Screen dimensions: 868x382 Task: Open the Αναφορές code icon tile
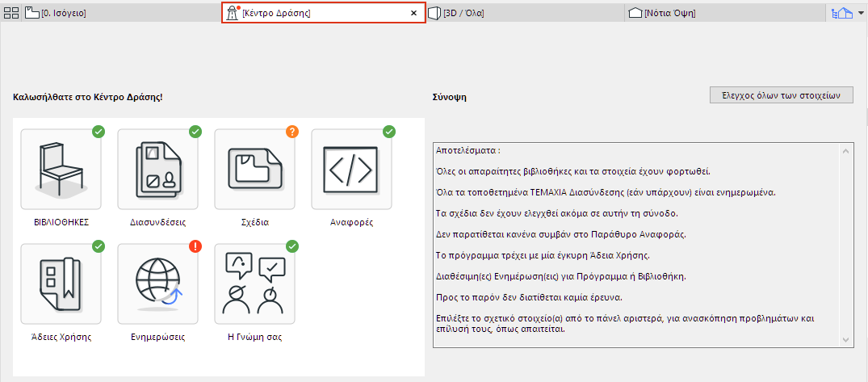point(351,170)
